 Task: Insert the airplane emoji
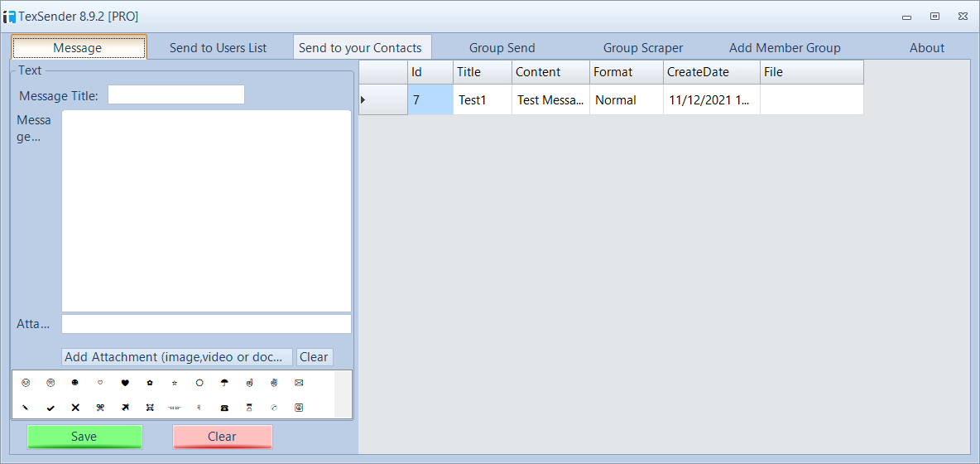pos(125,407)
